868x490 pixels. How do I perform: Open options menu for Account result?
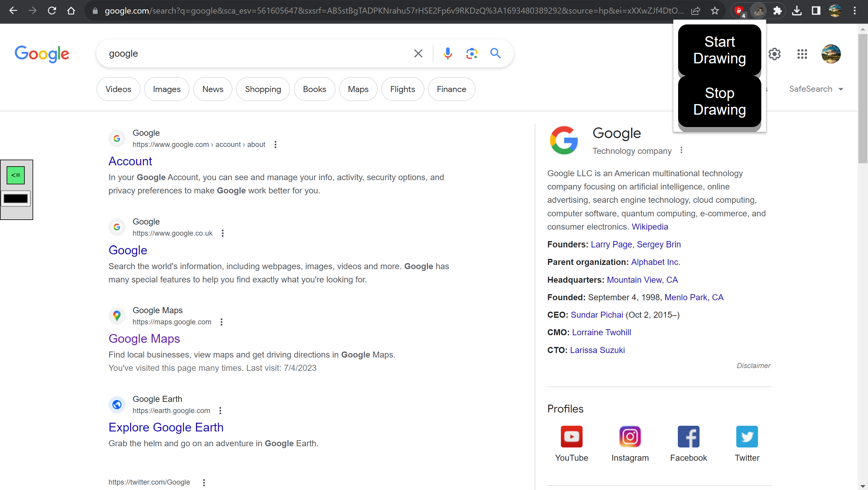275,145
